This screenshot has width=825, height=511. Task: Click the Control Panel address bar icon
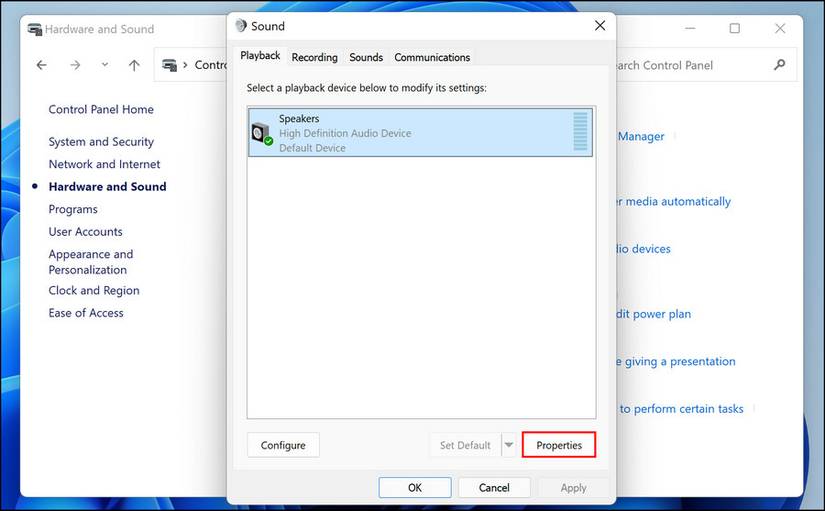point(169,65)
